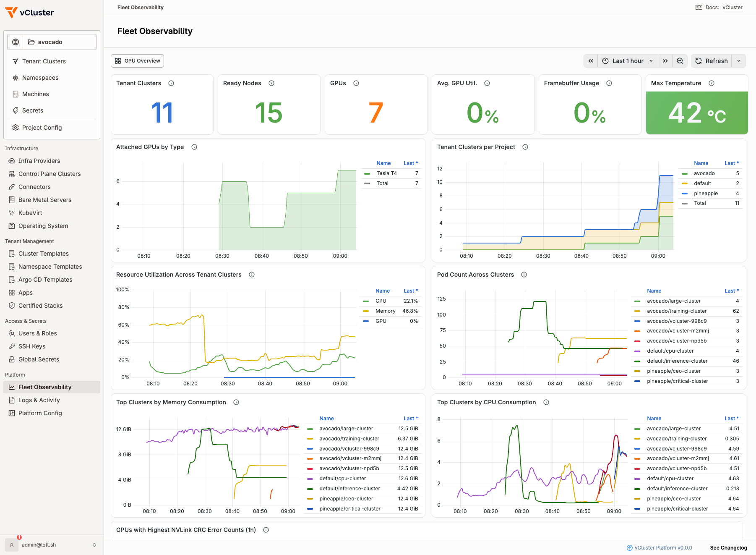The height and width of the screenshot is (555, 756).
Task: Click Argo CD Templates icon
Action: click(x=12, y=280)
